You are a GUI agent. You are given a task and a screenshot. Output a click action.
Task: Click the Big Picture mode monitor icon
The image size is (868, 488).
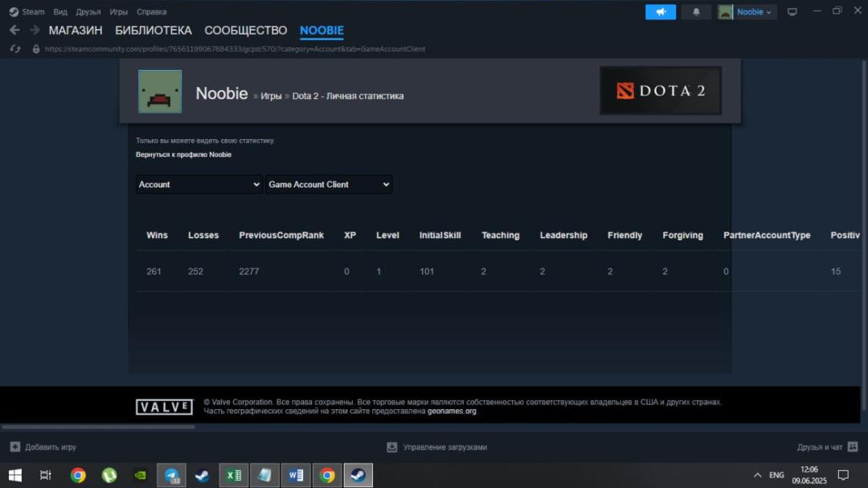click(792, 11)
